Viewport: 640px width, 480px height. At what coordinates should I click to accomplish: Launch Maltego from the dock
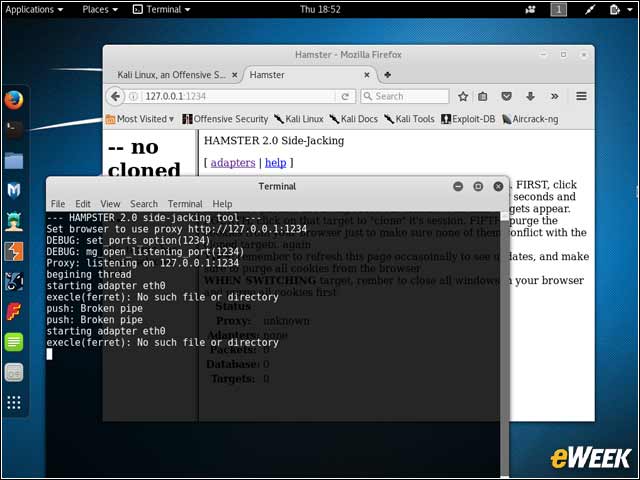click(14, 191)
